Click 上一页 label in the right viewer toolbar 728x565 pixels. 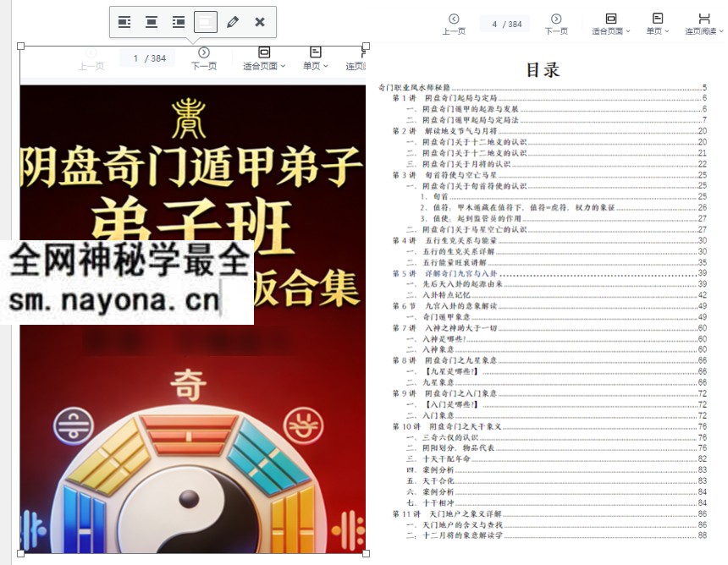click(454, 31)
